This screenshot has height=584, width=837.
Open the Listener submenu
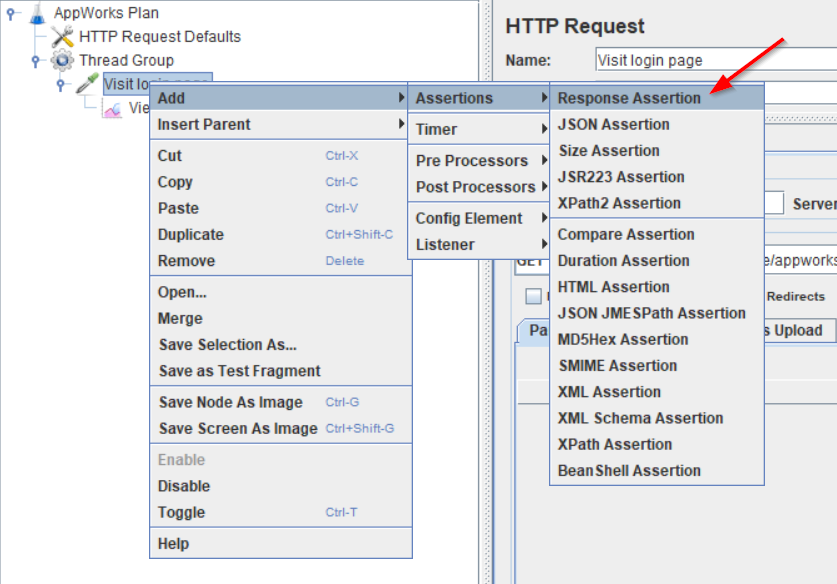coord(445,245)
